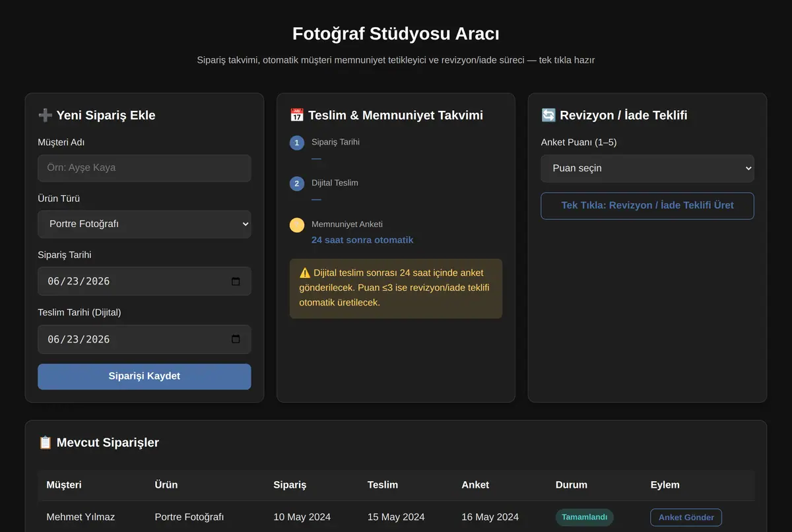
Task: Click step 2 circle for Dijital Teslim
Action: point(297,183)
